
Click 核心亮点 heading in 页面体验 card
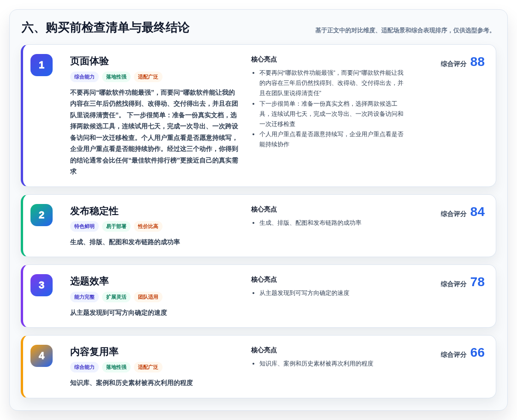(264, 60)
